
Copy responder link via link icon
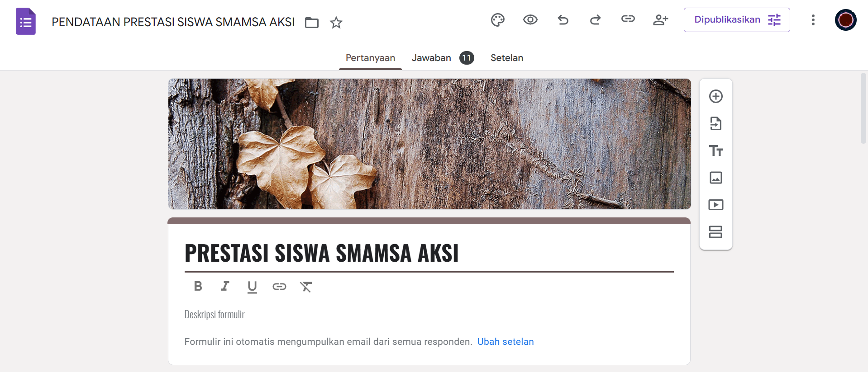tap(628, 19)
